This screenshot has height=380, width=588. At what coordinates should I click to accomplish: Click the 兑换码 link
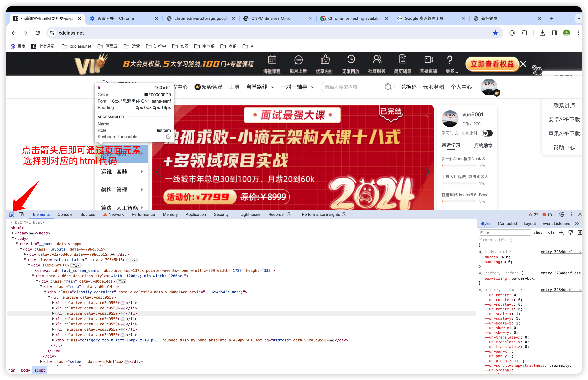(408, 87)
